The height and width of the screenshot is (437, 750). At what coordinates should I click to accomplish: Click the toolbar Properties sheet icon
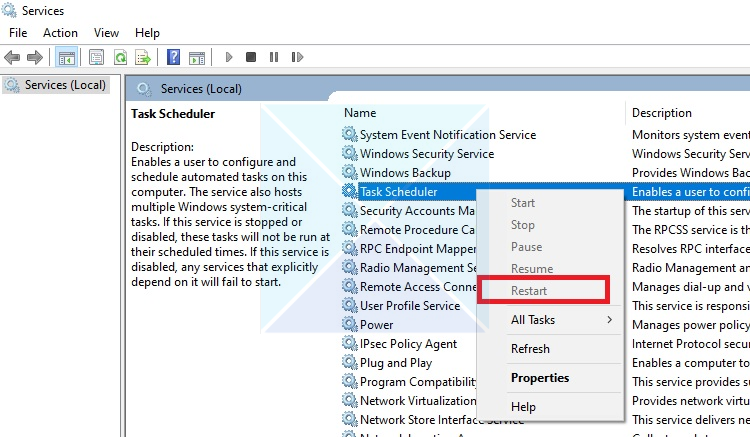point(97,57)
